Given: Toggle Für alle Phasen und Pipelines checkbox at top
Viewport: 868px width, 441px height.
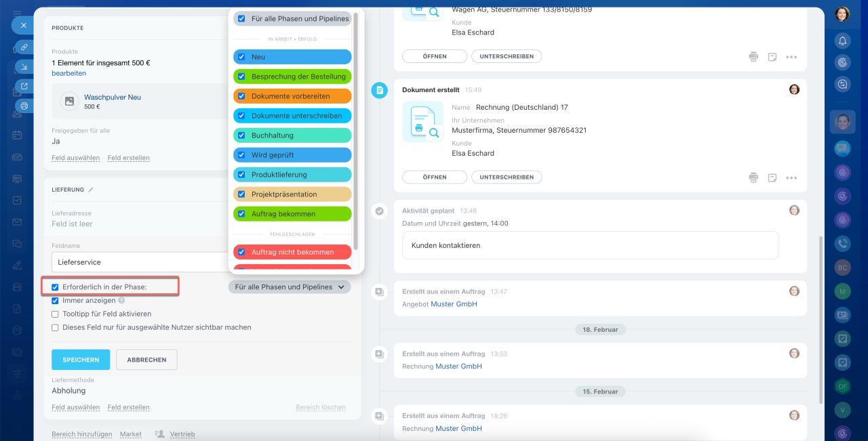Looking at the screenshot, I should point(241,19).
